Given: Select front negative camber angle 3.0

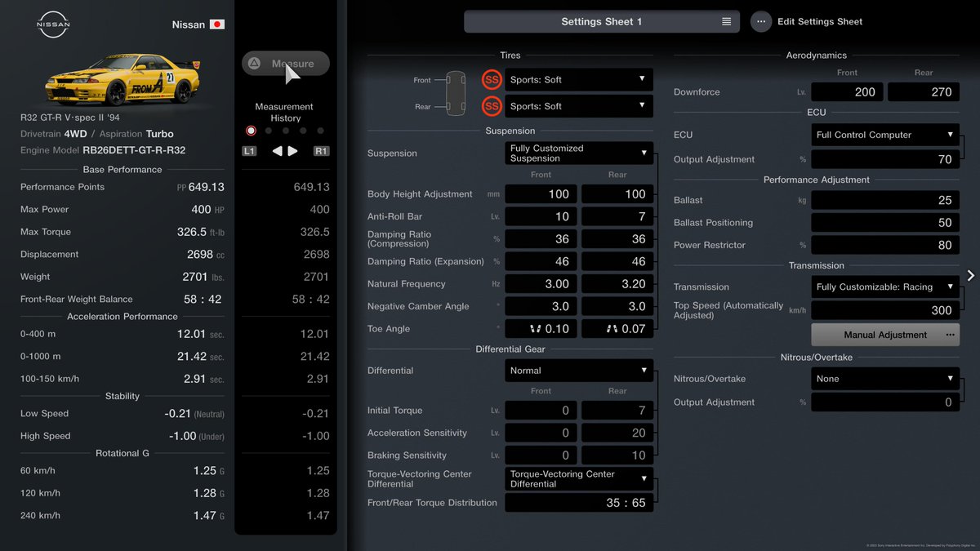Looking at the screenshot, I should [541, 306].
